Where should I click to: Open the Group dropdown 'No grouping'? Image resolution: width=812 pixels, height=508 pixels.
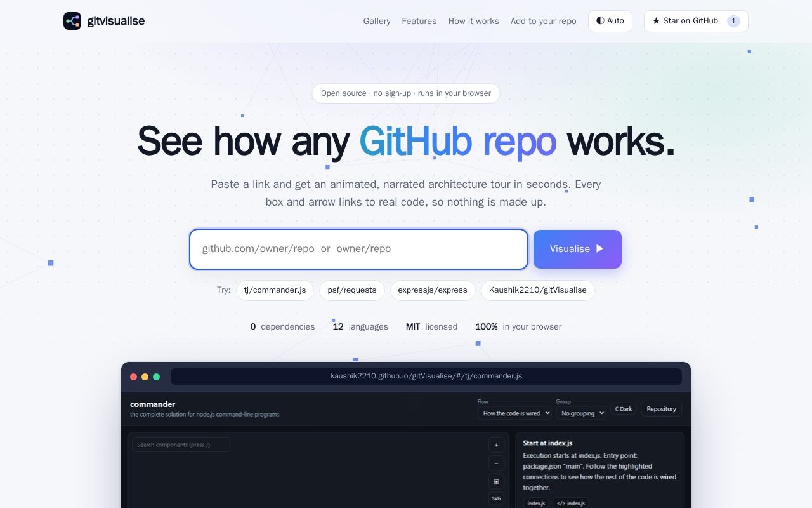580,413
